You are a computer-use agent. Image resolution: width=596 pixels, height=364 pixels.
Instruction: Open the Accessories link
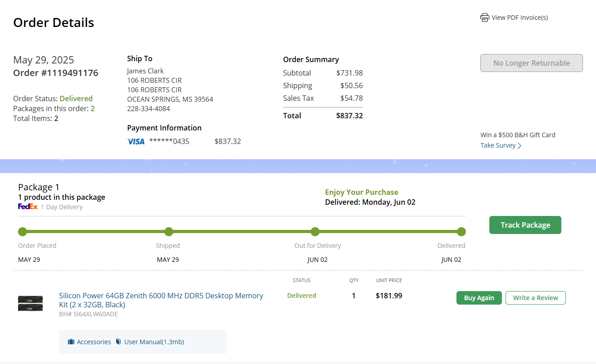coord(94,342)
